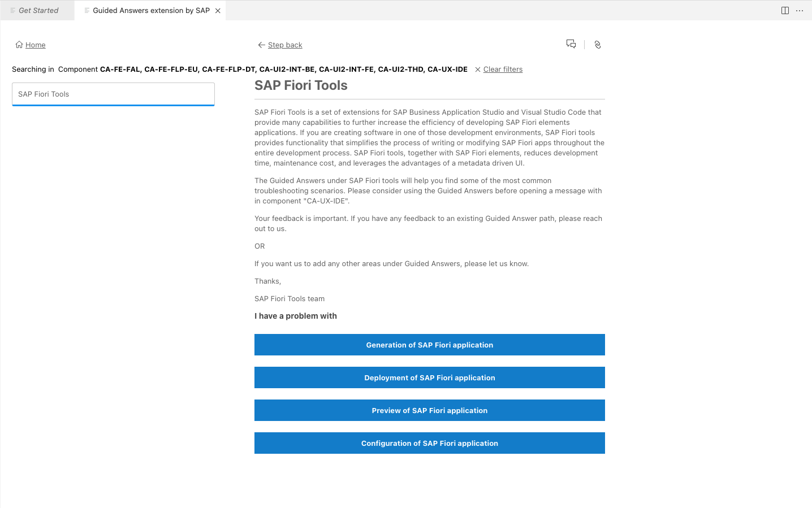
Task: Click the split editor icon top right
Action: click(x=785, y=10)
